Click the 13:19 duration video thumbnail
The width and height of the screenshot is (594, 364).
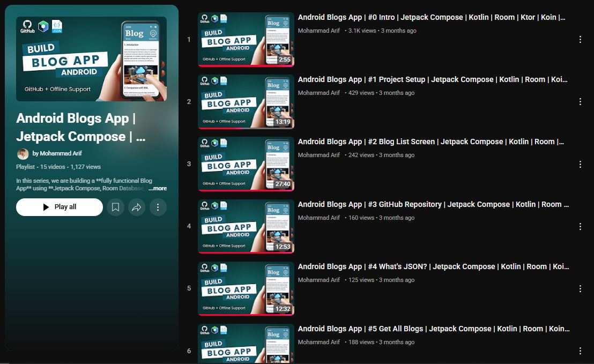[246, 101]
